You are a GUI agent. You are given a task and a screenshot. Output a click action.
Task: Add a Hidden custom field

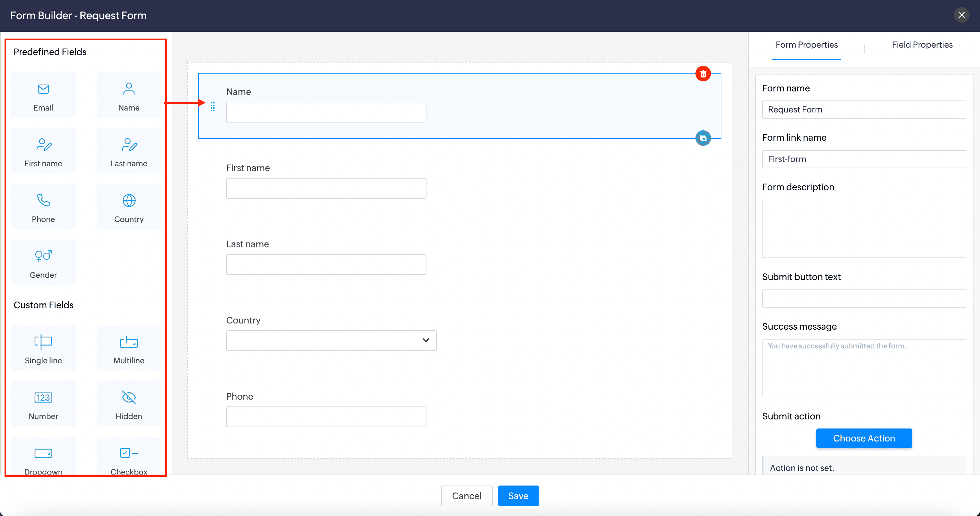point(129,404)
